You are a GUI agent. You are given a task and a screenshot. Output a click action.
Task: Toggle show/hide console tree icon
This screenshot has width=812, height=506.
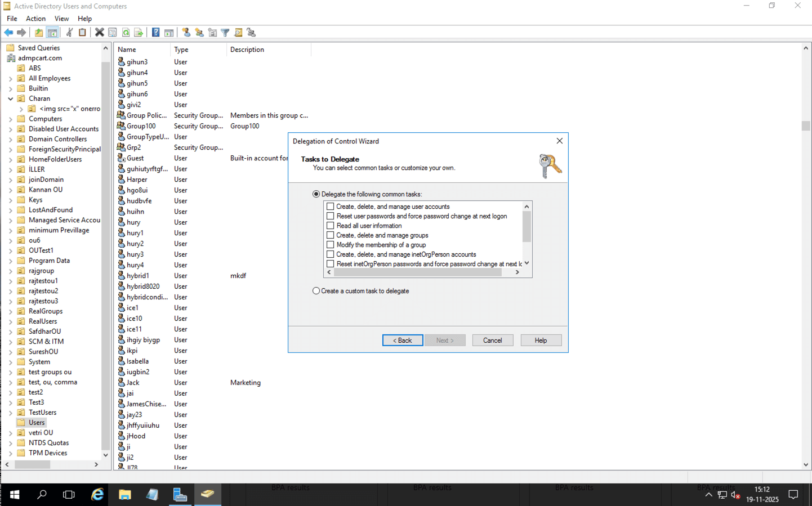tap(52, 33)
